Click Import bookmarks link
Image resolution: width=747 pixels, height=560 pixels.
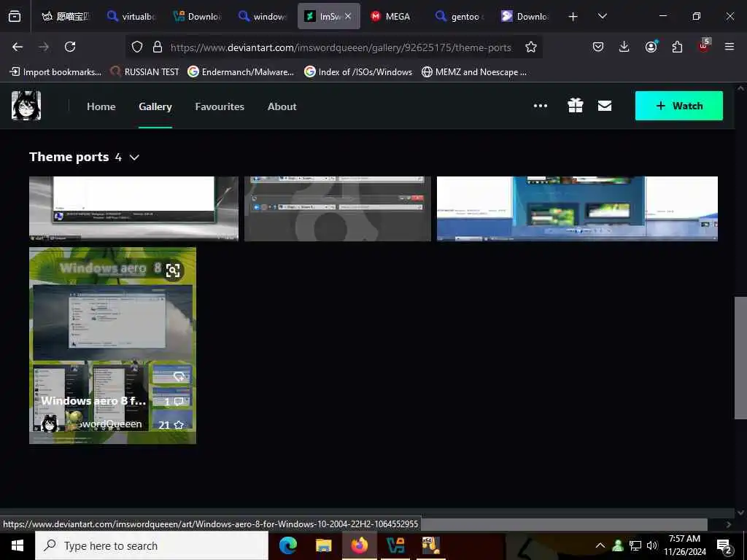pyautogui.click(x=55, y=72)
